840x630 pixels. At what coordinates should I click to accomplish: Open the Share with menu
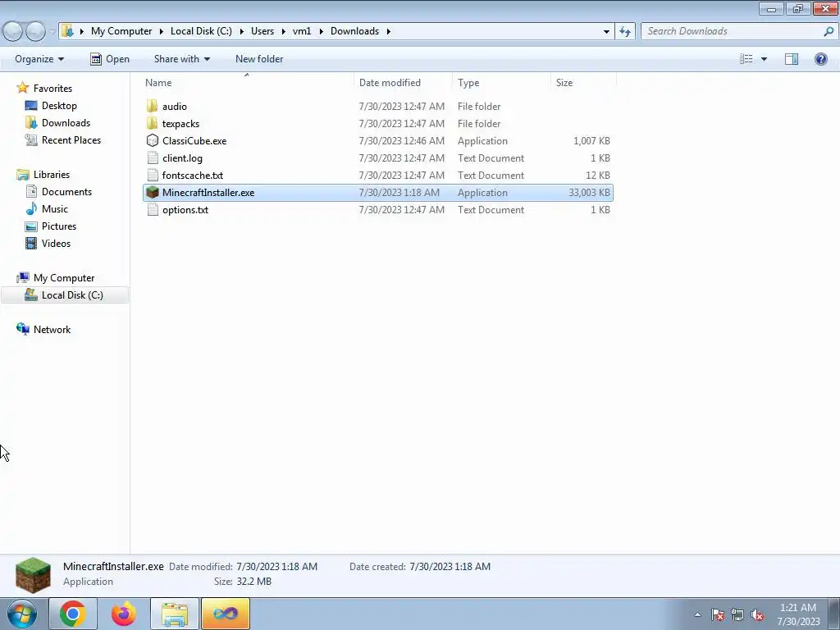[181, 59]
